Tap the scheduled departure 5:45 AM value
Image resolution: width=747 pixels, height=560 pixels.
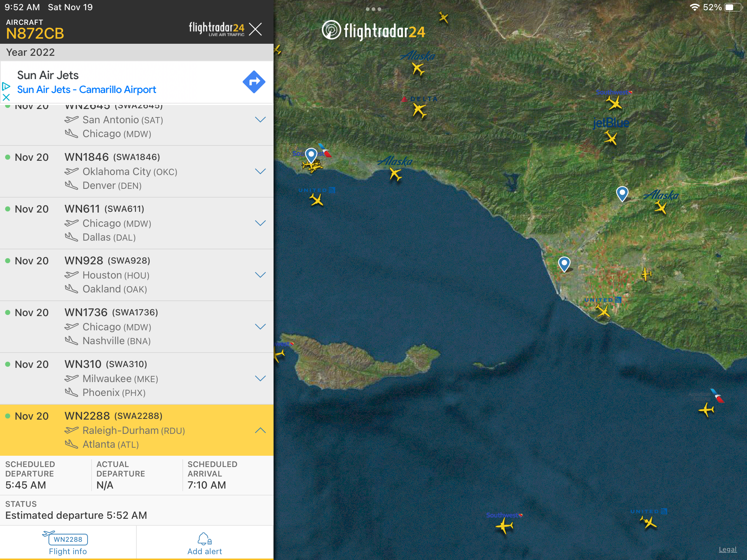pos(26,485)
